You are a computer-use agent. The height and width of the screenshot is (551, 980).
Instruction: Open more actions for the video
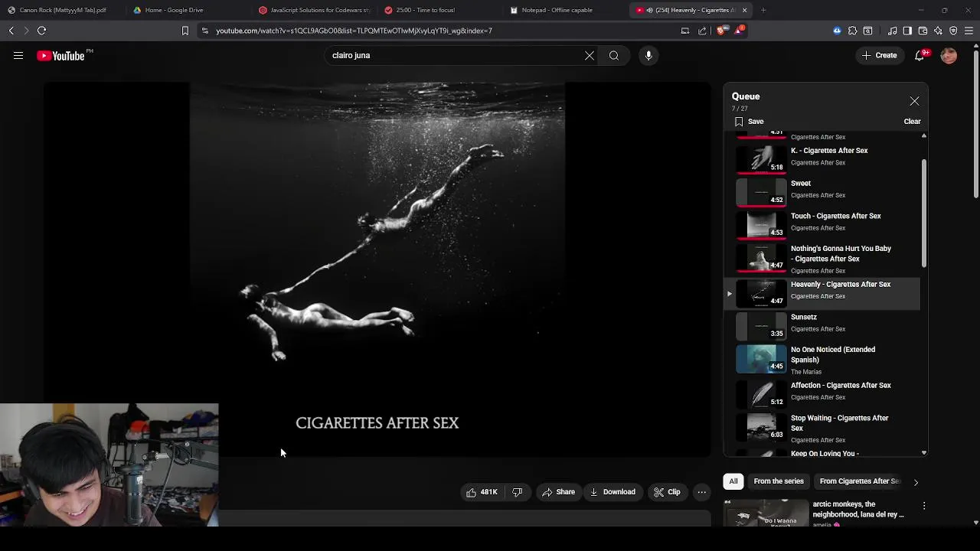click(x=701, y=492)
